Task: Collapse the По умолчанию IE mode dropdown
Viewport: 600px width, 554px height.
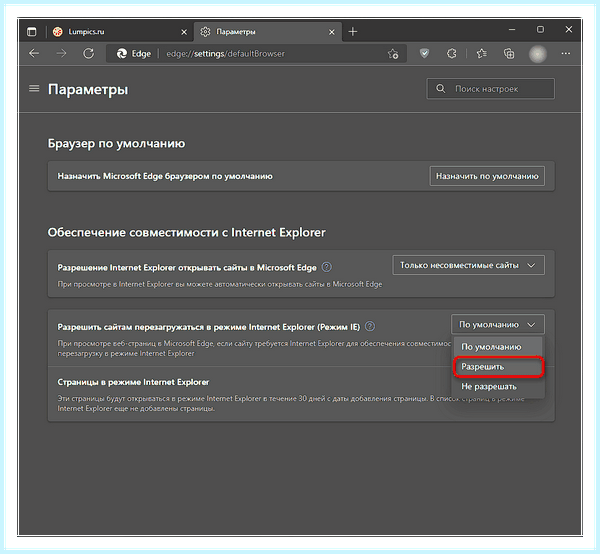Action: coord(497,324)
